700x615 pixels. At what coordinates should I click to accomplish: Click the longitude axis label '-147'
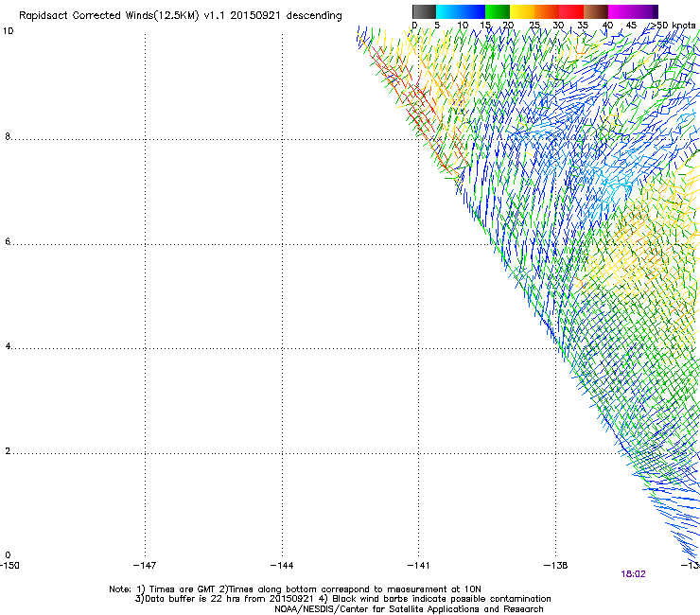click(145, 566)
